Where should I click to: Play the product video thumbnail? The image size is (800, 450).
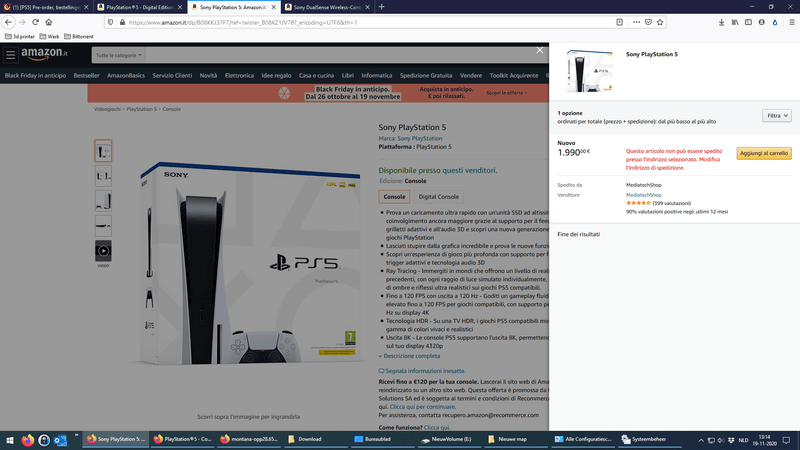(x=103, y=251)
